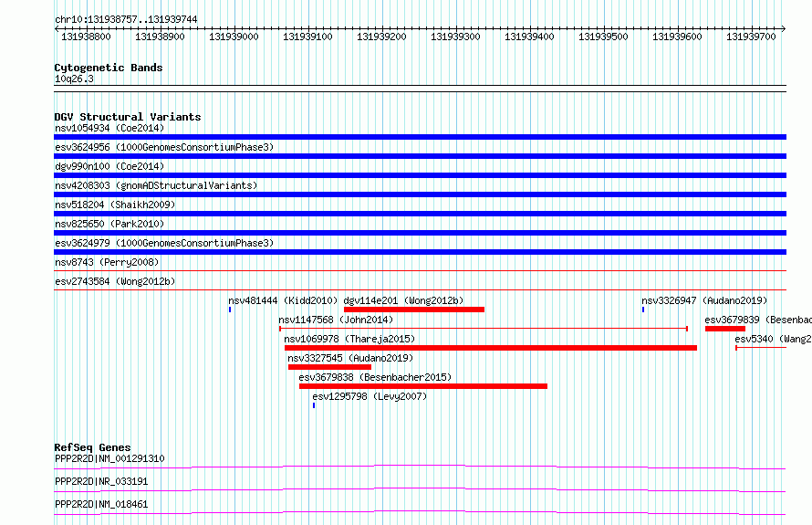Image resolution: width=812 pixels, height=525 pixels.
Task: Select the red esv3679838 variant bar
Action: 423,386
